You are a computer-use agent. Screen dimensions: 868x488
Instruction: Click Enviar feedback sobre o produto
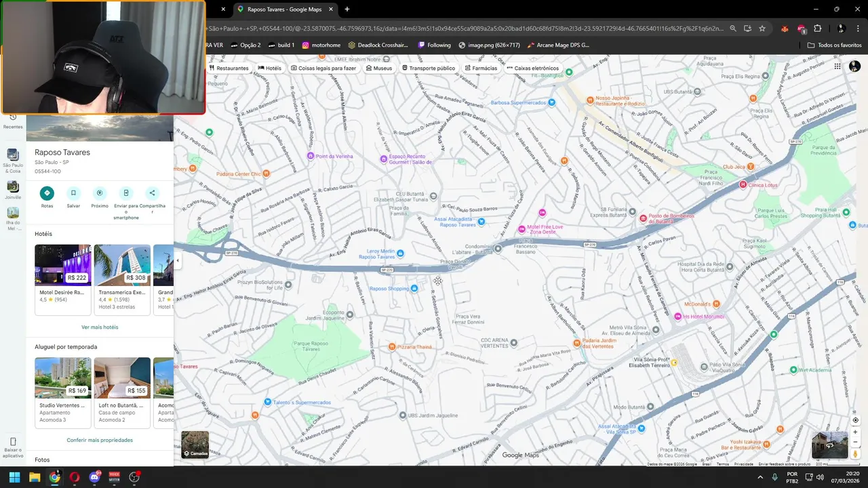[x=784, y=464]
